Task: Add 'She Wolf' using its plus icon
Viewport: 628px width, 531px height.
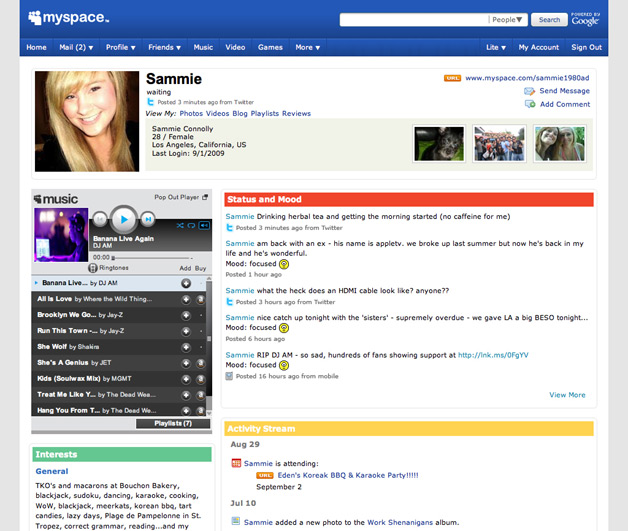Action: (186, 347)
